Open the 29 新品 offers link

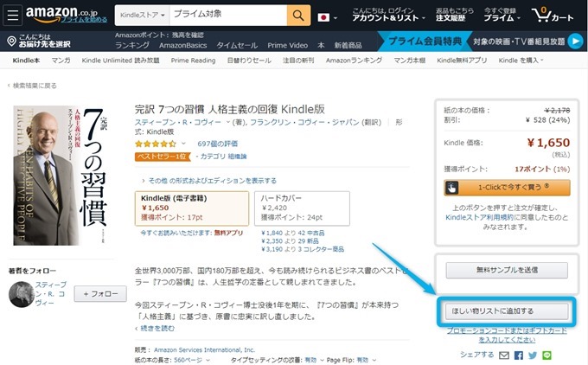(308, 241)
